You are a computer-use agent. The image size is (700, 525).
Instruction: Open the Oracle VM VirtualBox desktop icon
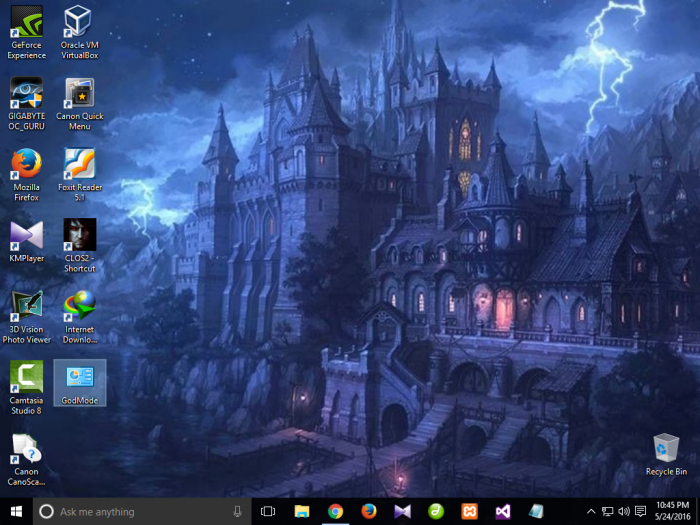click(79, 32)
